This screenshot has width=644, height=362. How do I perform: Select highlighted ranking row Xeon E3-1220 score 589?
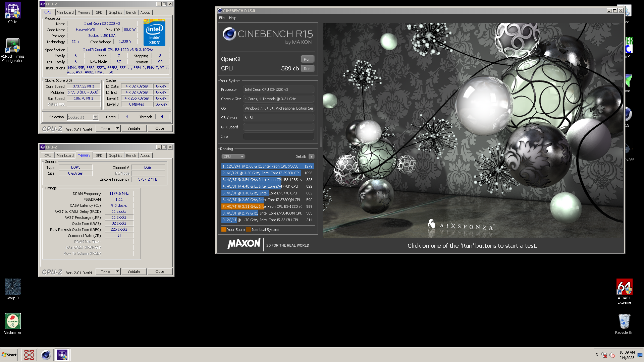pos(268,206)
